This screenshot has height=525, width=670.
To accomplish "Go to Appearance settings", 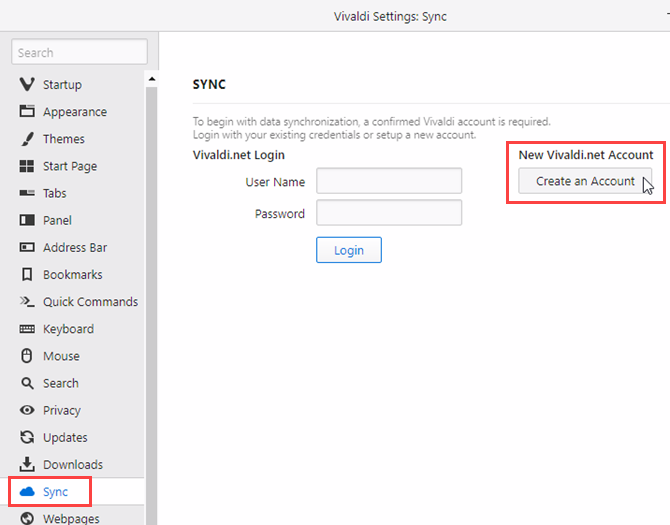I will pos(72,111).
